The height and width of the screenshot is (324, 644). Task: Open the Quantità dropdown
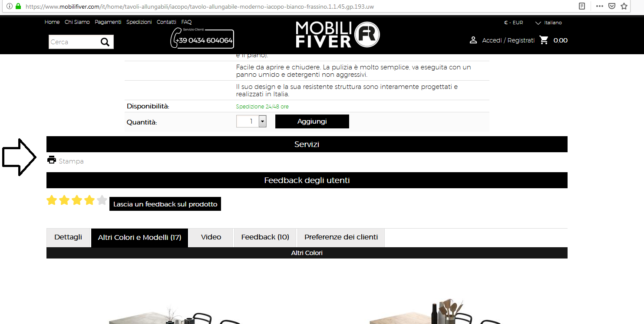tap(262, 121)
